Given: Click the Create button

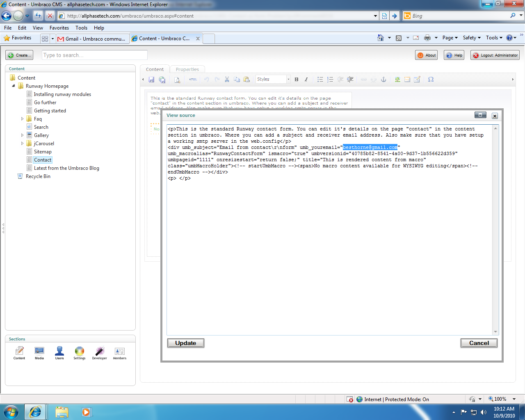Looking at the screenshot, I should [19, 55].
